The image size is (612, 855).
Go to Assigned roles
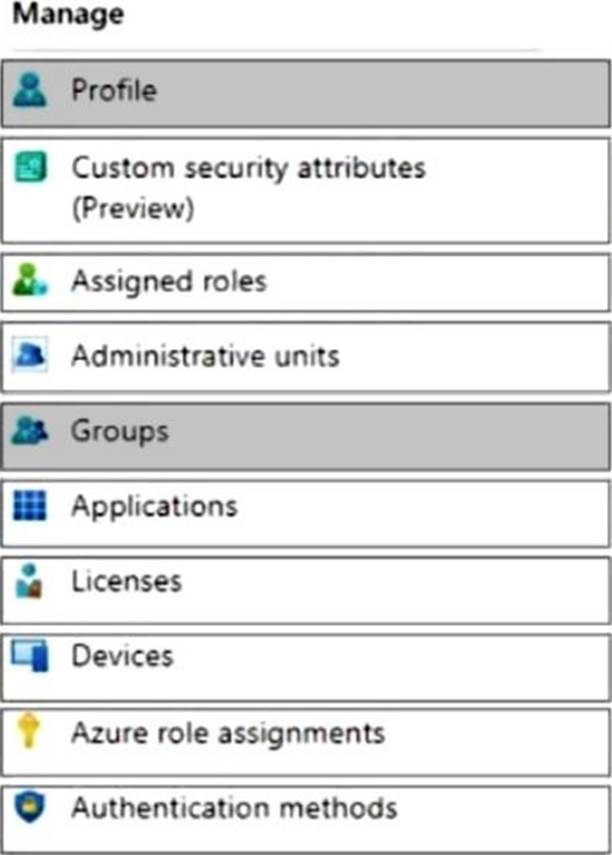pyautogui.click(x=168, y=282)
